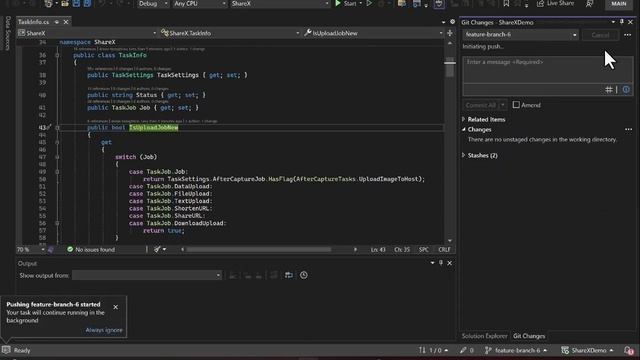Click the IsUploadJobNew highlighted identifier in code
The width and height of the screenshot is (640, 360).
pos(154,127)
